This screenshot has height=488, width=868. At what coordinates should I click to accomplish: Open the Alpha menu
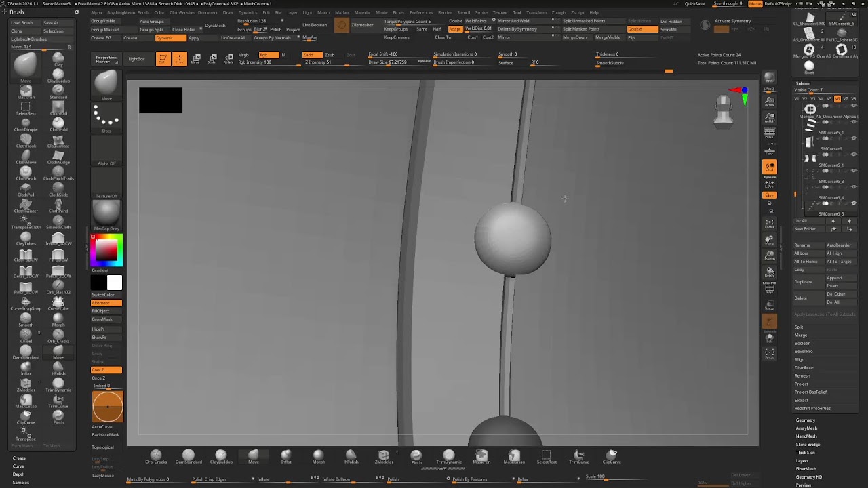(96, 12)
